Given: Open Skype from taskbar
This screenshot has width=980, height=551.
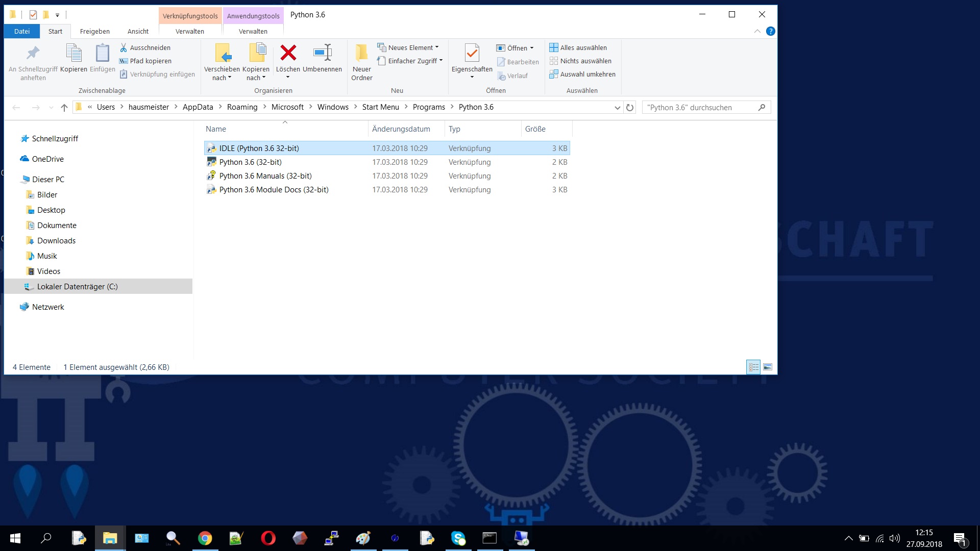Looking at the screenshot, I should [458, 538].
